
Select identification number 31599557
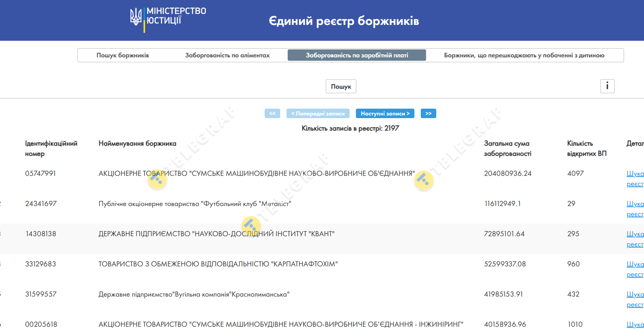[41, 294]
